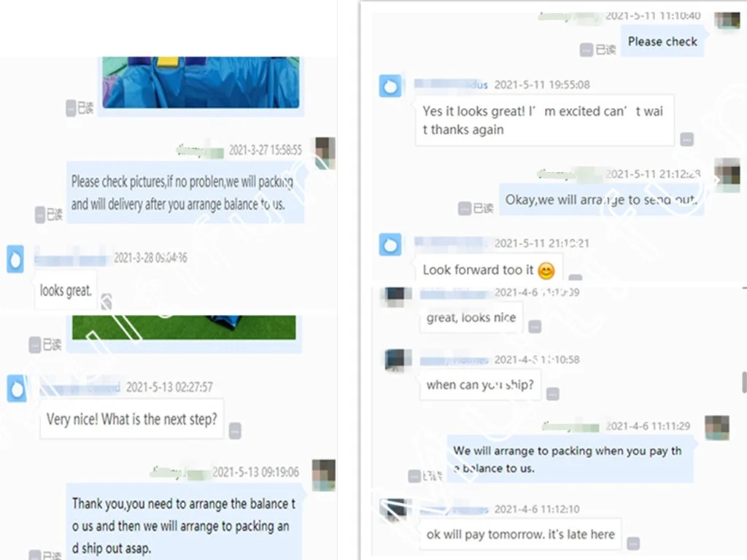Open the seller avatar at 2021-5-13 09:19:06
The width and height of the screenshot is (747, 560).
[x=324, y=475]
